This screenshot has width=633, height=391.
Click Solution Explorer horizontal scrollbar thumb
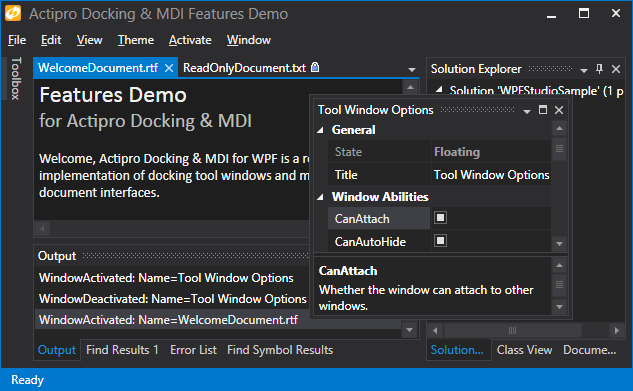pyautogui.click(x=512, y=330)
